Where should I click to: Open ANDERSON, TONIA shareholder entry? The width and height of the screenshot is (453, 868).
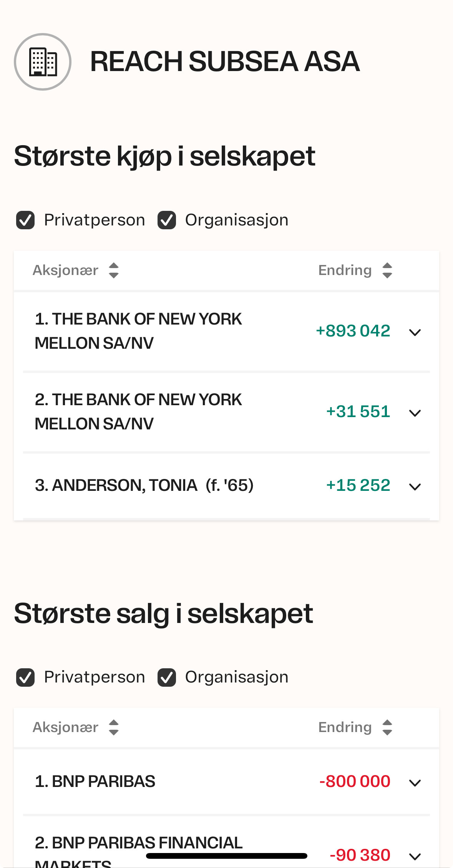coord(144,485)
